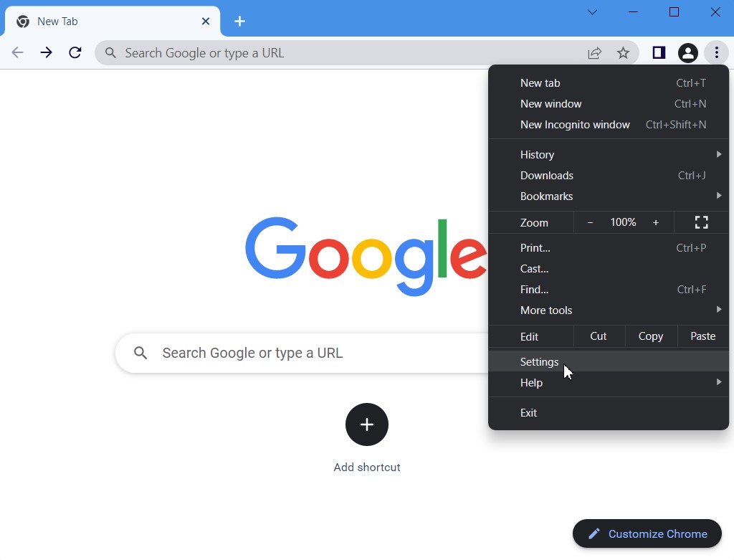Reload the page with the refresh icon

[x=75, y=52]
